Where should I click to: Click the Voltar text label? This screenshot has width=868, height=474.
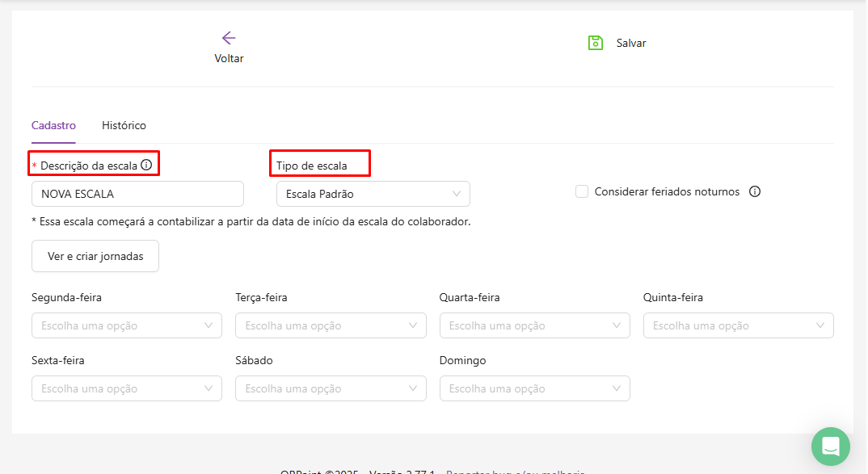click(229, 59)
